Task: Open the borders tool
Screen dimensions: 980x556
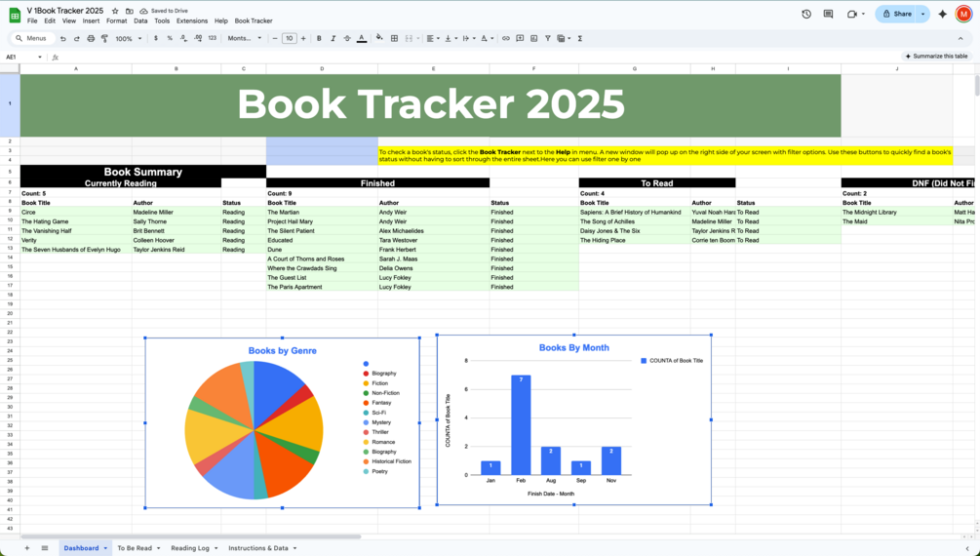Action: pos(394,38)
